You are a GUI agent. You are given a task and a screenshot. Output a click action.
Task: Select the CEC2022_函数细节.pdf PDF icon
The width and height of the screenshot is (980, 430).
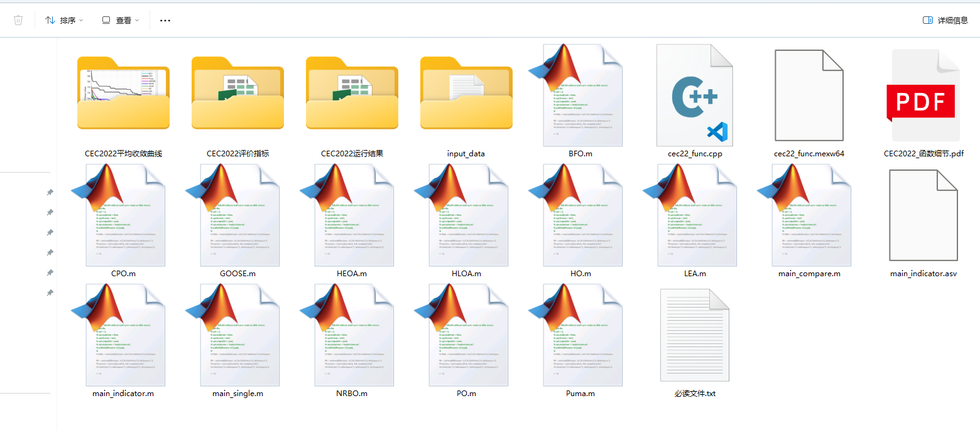point(923,95)
